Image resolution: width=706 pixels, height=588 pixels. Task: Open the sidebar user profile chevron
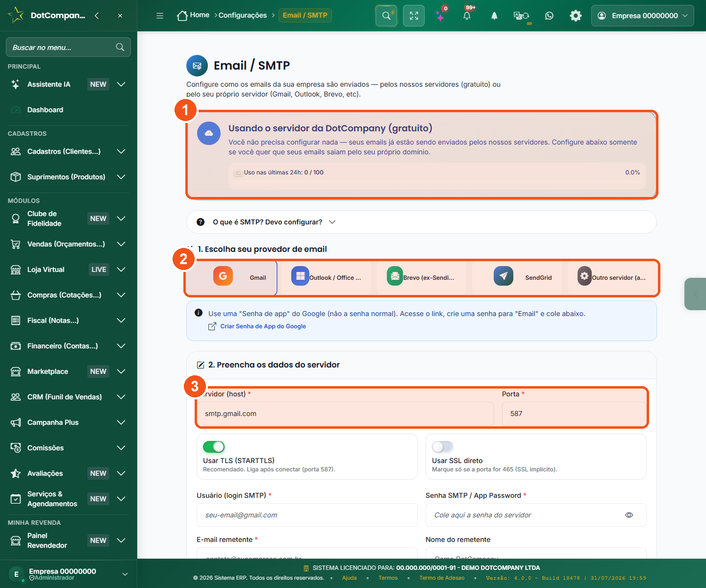[125, 574]
